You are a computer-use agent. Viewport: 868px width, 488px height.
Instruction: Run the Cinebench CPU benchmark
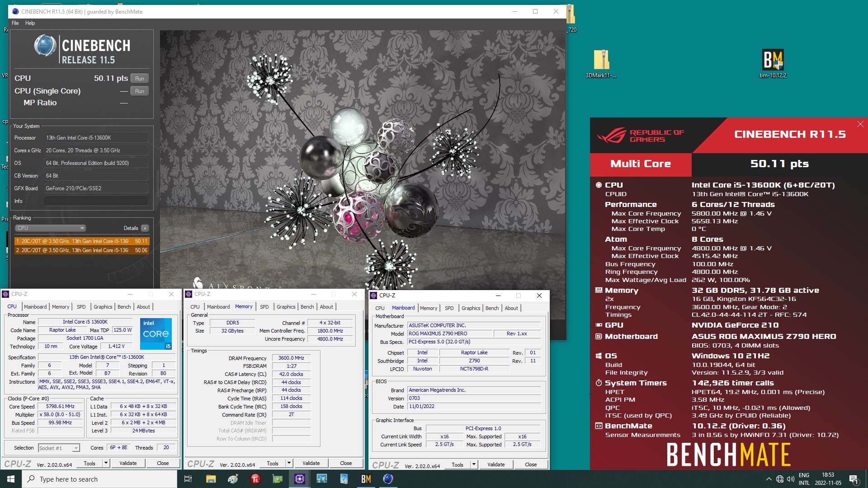pos(140,79)
